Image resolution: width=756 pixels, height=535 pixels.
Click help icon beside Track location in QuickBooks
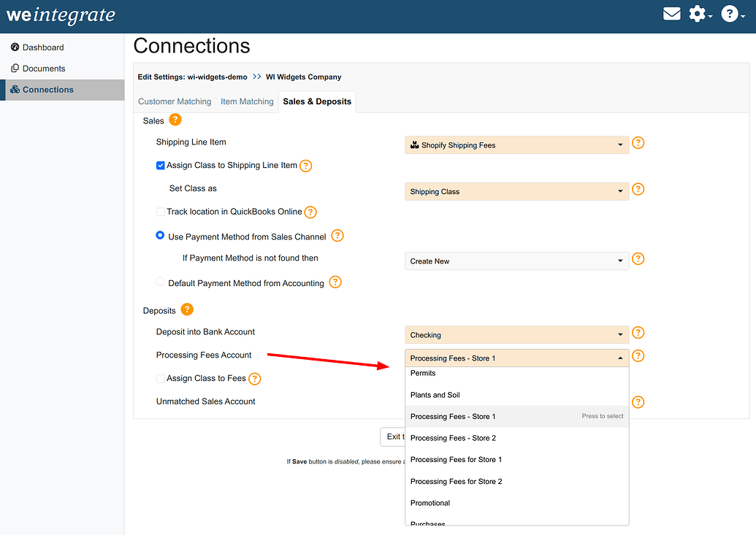click(310, 212)
